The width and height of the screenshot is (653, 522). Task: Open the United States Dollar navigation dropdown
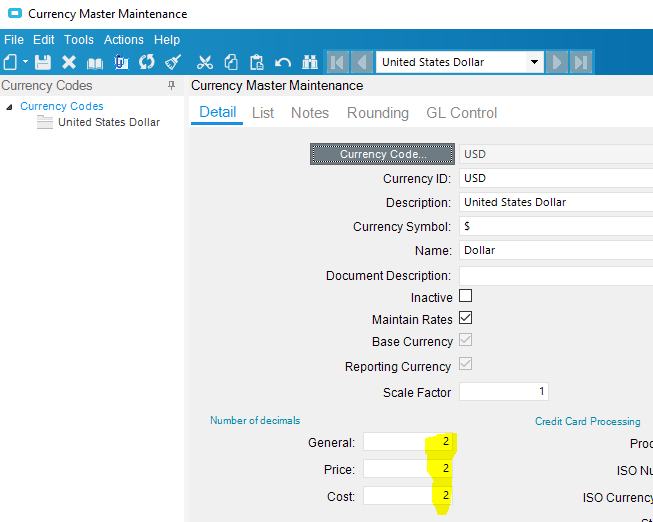(x=535, y=62)
